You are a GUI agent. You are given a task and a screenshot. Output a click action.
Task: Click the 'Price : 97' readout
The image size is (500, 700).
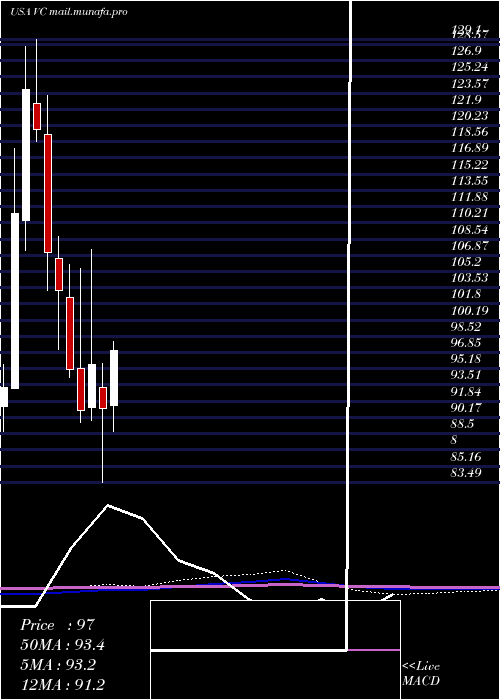(x=58, y=625)
